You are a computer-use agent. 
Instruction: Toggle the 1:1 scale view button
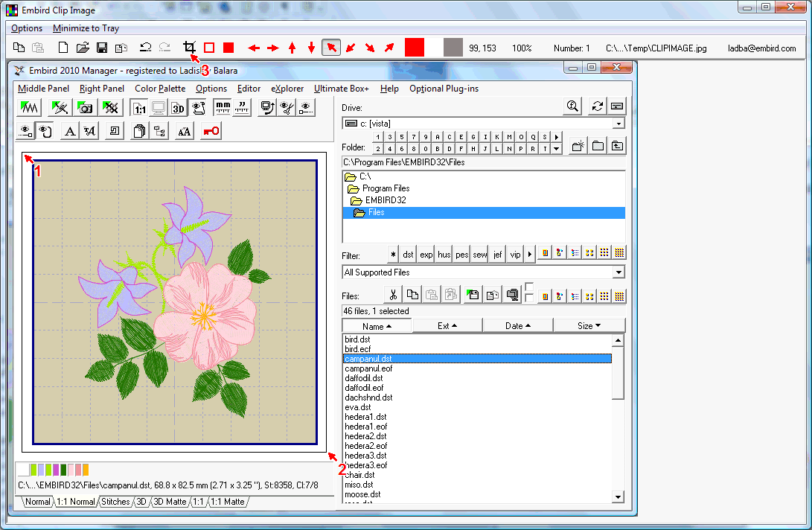click(139, 108)
